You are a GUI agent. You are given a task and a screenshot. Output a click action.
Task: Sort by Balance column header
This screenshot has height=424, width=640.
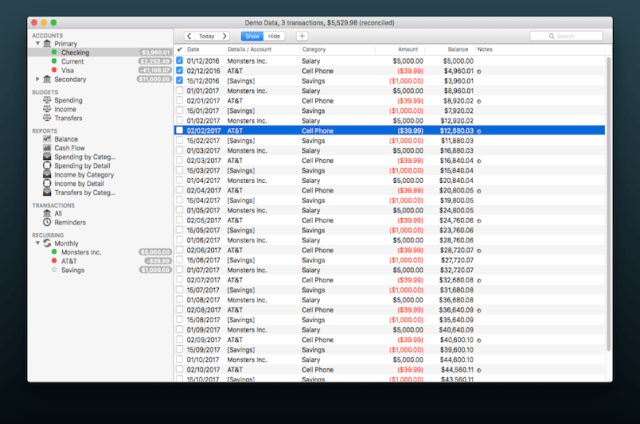pyautogui.click(x=451, y=49)
